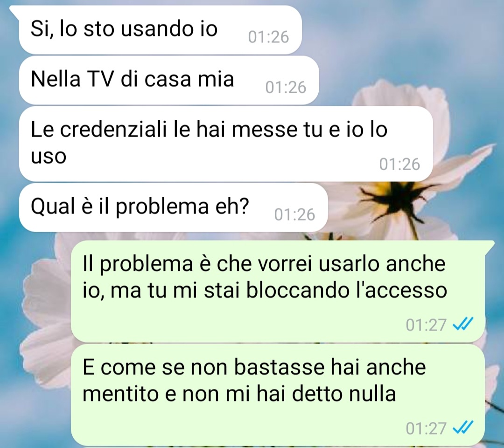Select the "Si, lo sto usando io" message bubble
Screen dimensions: 504x448
point(161,30)
